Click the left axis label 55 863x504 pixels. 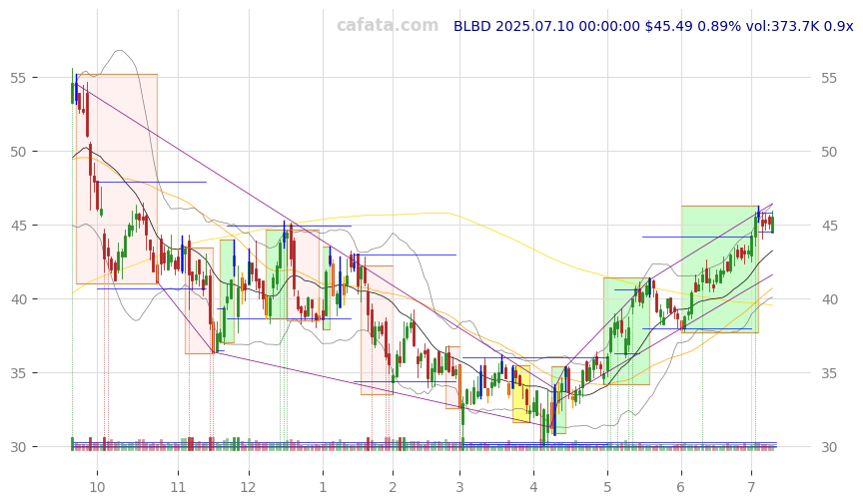point(18,78)
